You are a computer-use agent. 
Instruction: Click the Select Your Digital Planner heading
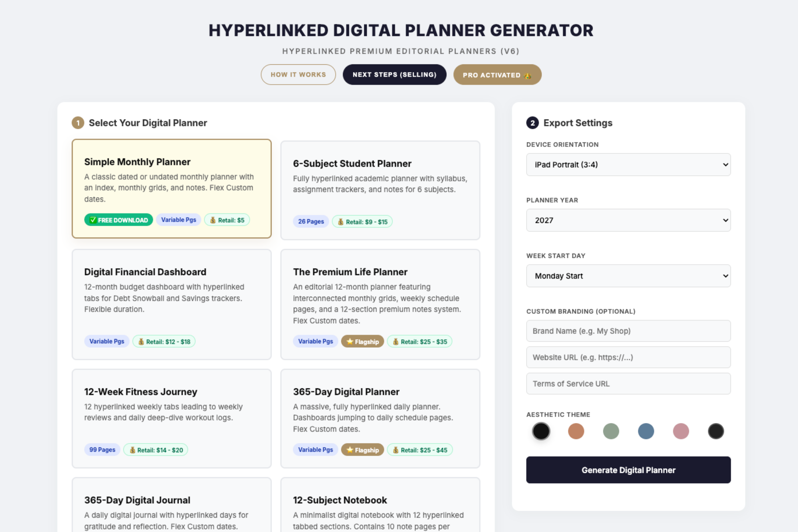[x=148, y=123]
